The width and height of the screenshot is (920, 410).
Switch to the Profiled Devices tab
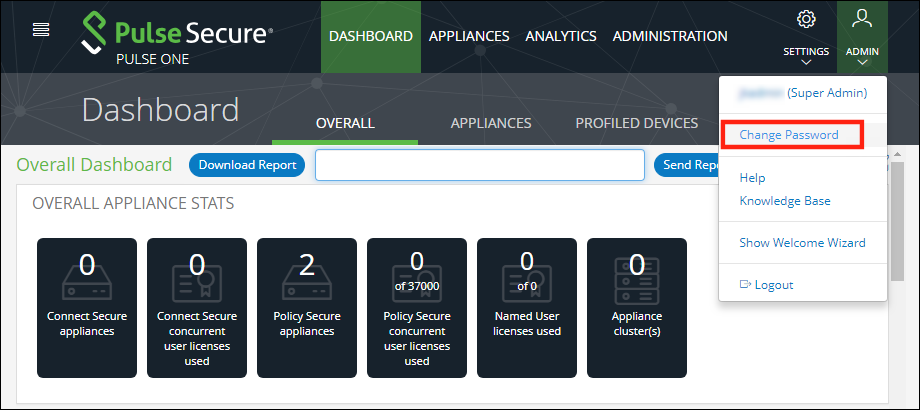(x=636, y=123)
